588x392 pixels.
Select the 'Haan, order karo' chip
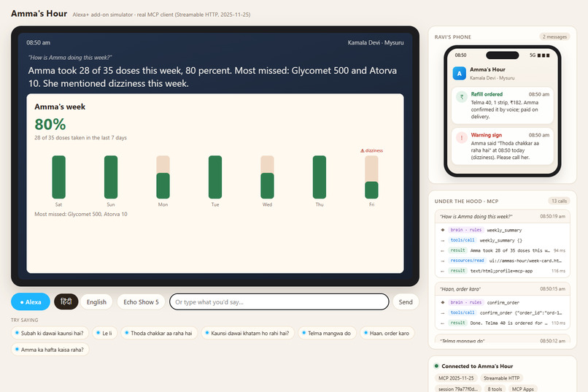click(387, 333)
